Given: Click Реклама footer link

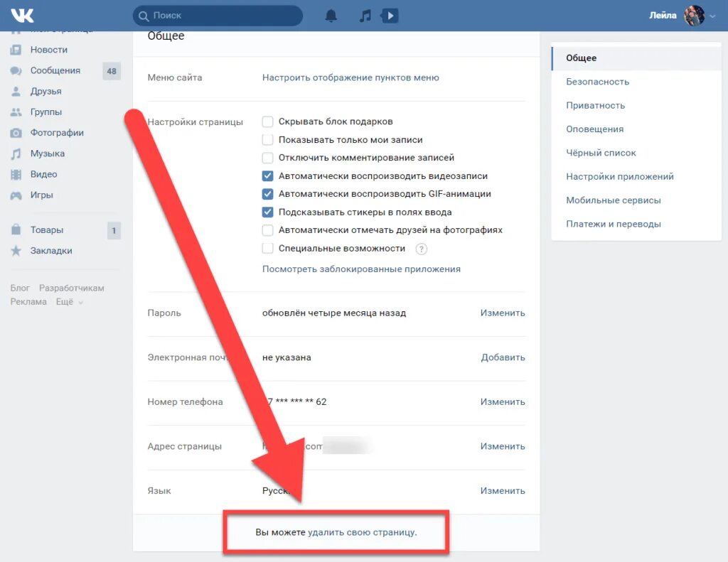Looking at the screenshot, I should [28, 302].
